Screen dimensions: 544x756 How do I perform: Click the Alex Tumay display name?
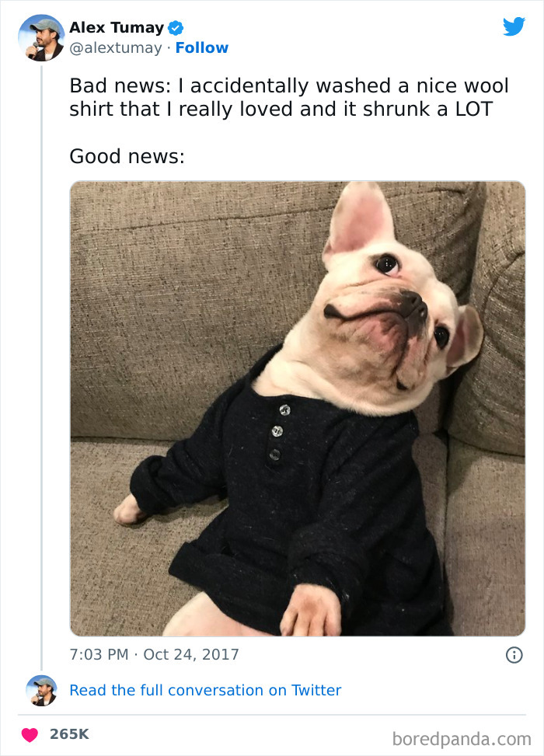click(x=117, y=27)
